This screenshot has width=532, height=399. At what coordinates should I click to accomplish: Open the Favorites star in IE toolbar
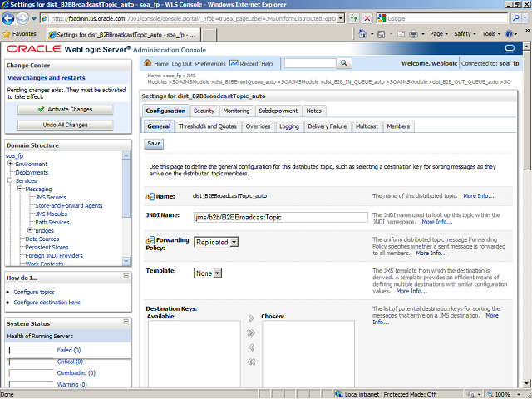pyautogui.click(x=8, y=34)
